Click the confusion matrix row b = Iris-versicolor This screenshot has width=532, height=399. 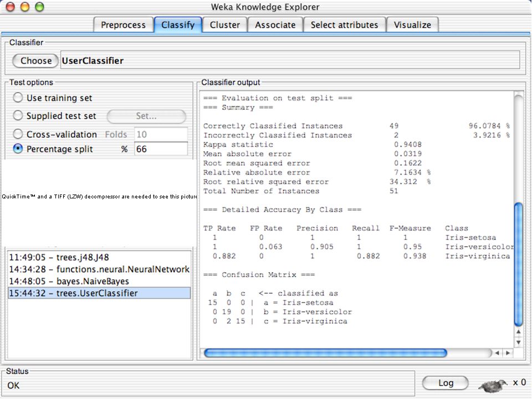(282, 312)
